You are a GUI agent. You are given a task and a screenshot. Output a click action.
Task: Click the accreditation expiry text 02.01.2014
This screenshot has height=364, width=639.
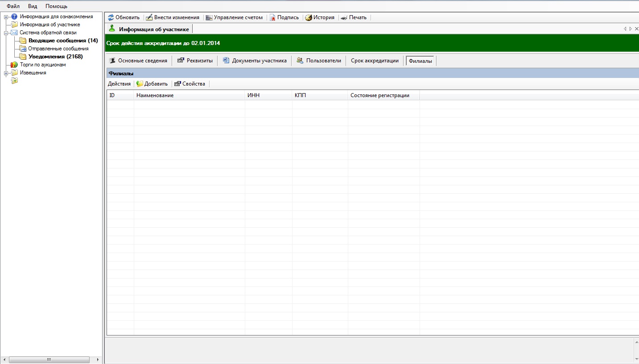point(206,43)
